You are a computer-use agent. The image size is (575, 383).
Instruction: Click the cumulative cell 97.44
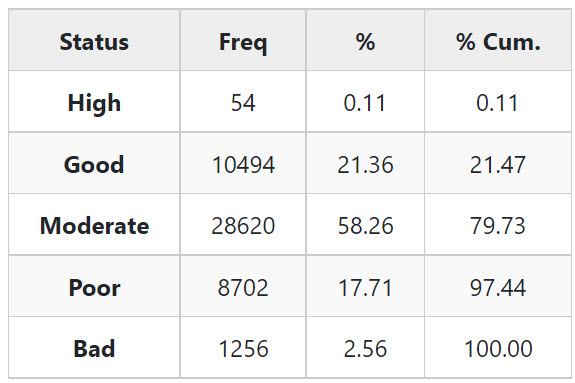tap(498, 287)
